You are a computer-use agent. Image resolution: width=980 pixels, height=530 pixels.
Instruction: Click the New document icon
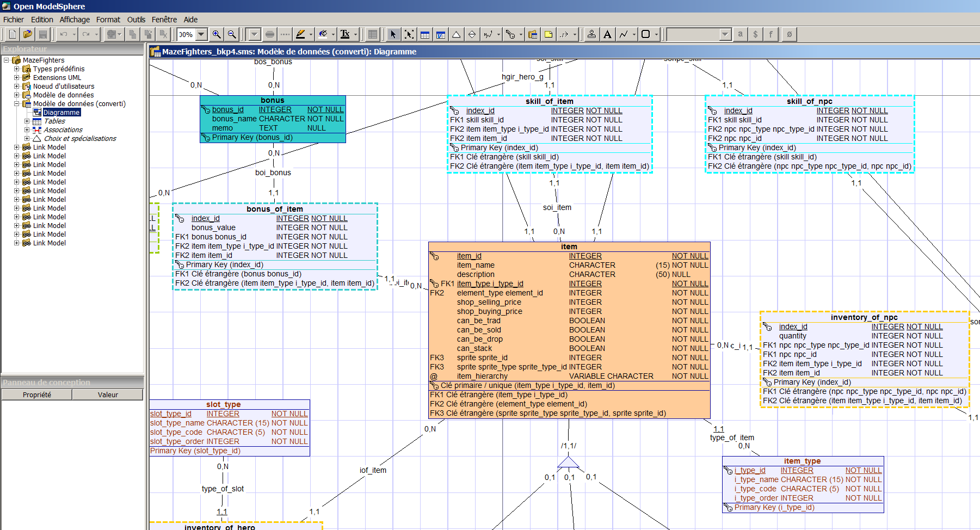point(12,34)
